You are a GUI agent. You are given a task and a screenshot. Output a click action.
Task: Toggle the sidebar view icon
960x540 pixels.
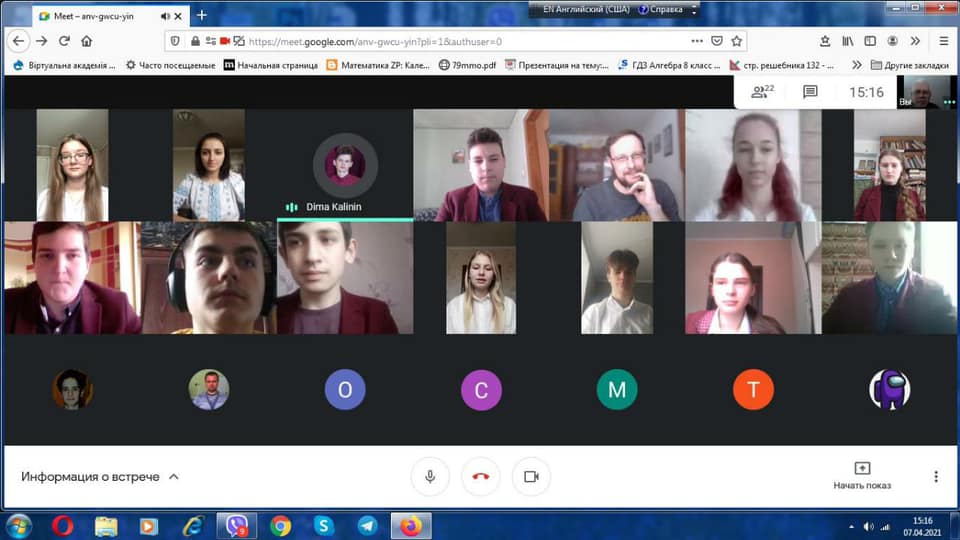click(x=870, y=41)
